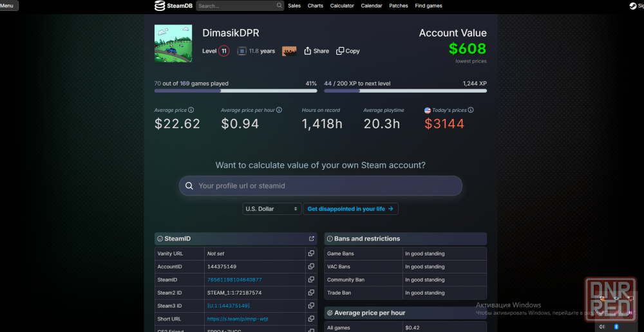The width and height of the screenshot is (644, 332).
Task: Click Game Bans row label
Action: tap(341, 254)
